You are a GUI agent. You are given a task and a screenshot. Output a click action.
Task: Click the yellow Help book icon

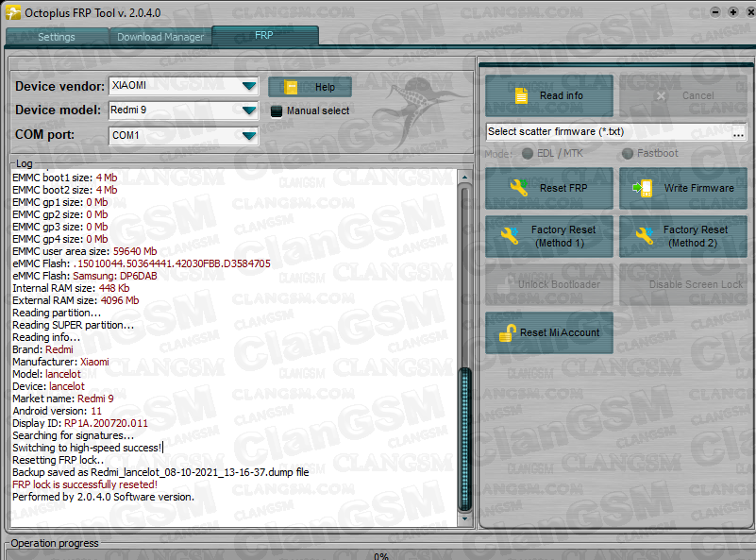291,87
